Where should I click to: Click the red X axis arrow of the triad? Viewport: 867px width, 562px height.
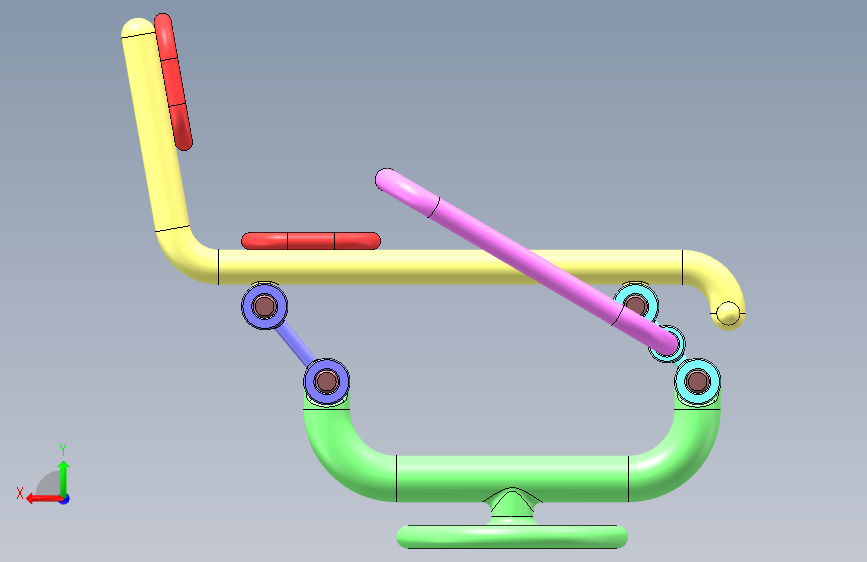point(44,499)
